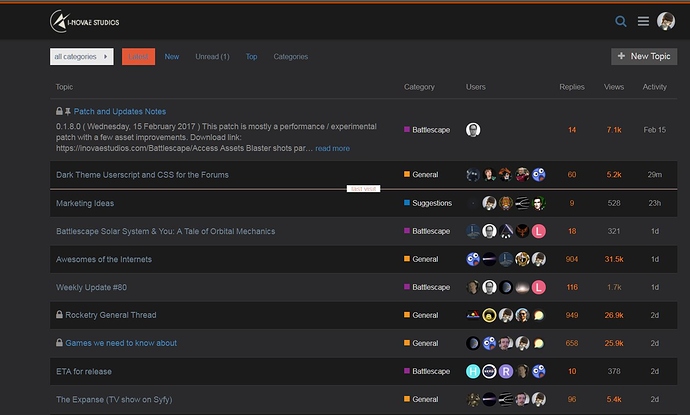Click the pink L avatar in Battlescape Solar System row
The width and height of the screenshot is (690, 415).
point(539,231)
